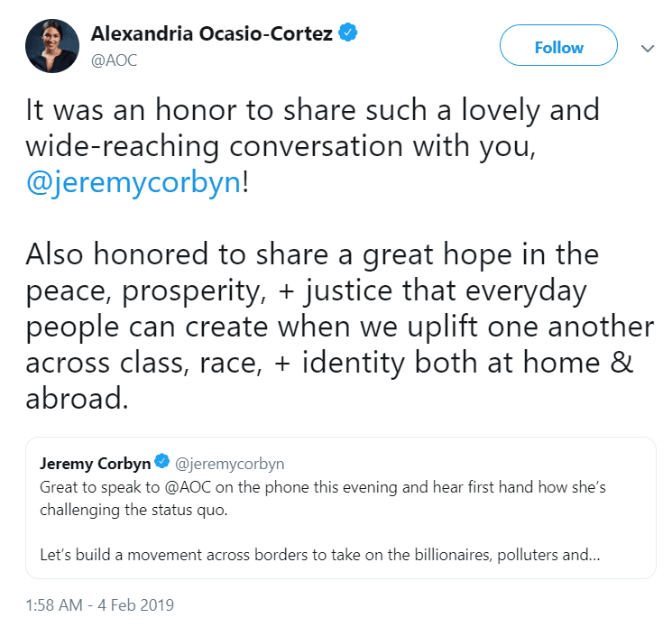Open the Alexandria Ocasio-Cortez display name link
Image resolution: width=672 pixels, height=627 pixels.
pos(211,34)
